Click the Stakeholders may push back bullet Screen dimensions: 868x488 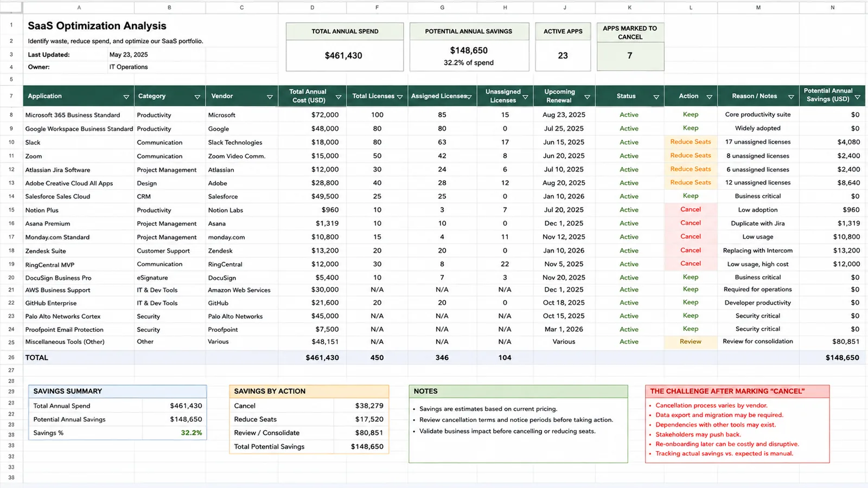(x=698, y=434)
